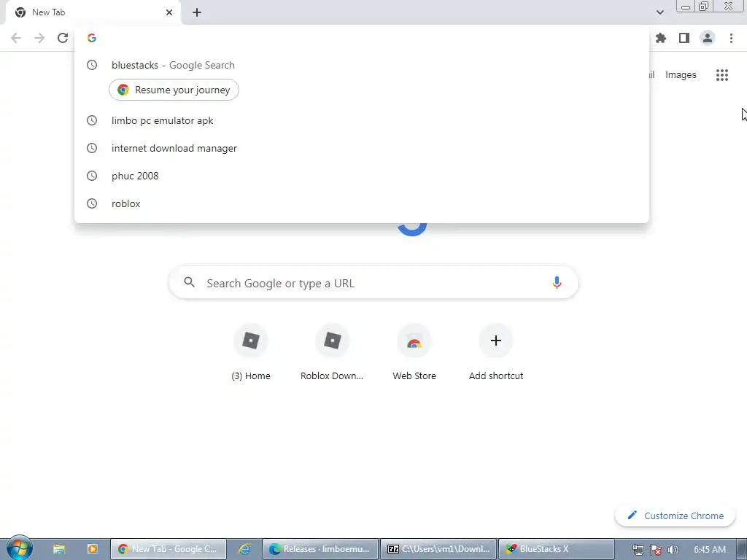Open the tab search chevron
This screenshot has height=560, width=747.
(x=659, y=12)
